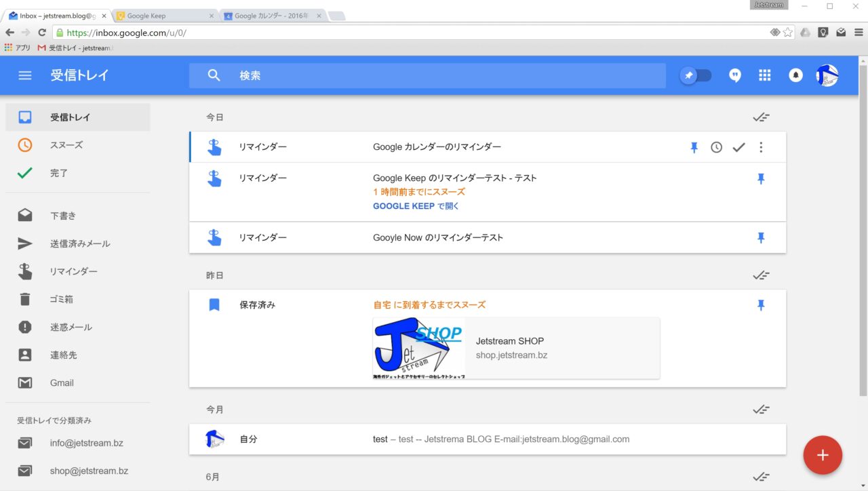The image size is (868, 491).
Task: Select スヌーズ in the sidebar
Action: coord(66,145)
